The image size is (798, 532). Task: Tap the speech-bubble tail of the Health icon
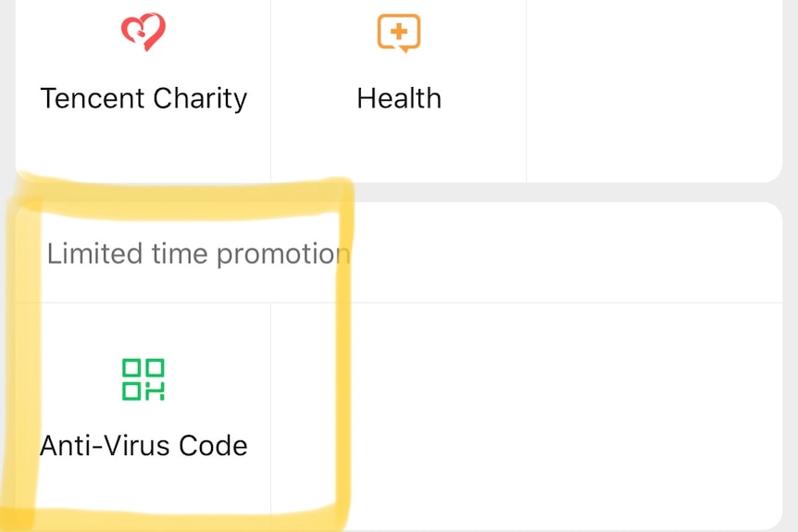(404, 50)
